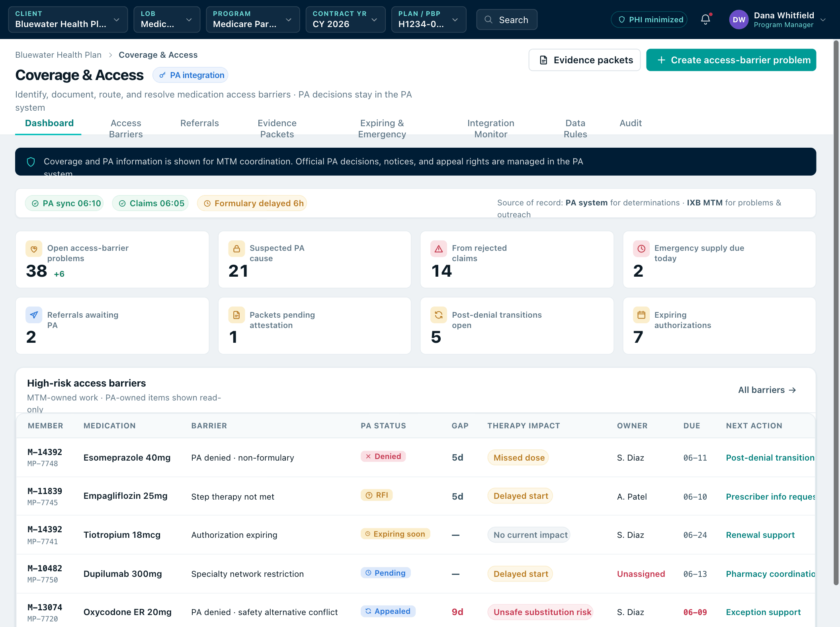Click member ID M-11839
Image resolution: width=840 pixels, height=627 pixels.
tap(45, 491)
